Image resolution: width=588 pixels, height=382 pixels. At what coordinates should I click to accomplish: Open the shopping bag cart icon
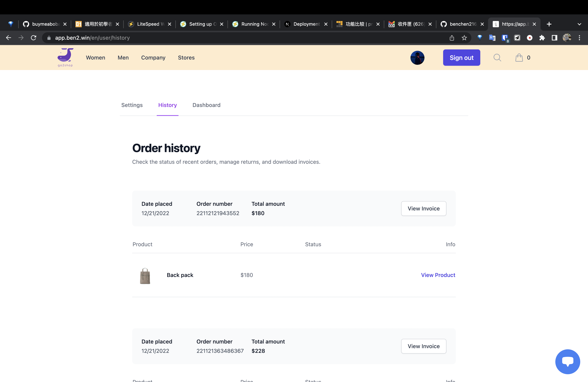click(x=519, y=58)
